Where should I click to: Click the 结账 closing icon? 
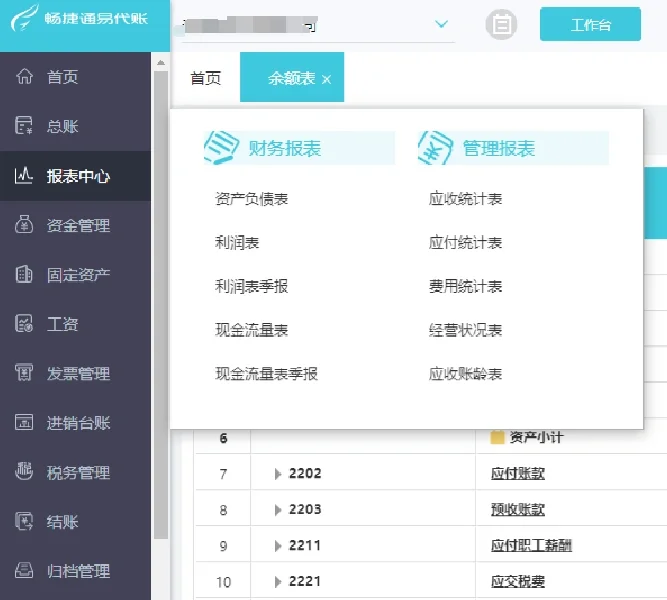pos(24,521)
